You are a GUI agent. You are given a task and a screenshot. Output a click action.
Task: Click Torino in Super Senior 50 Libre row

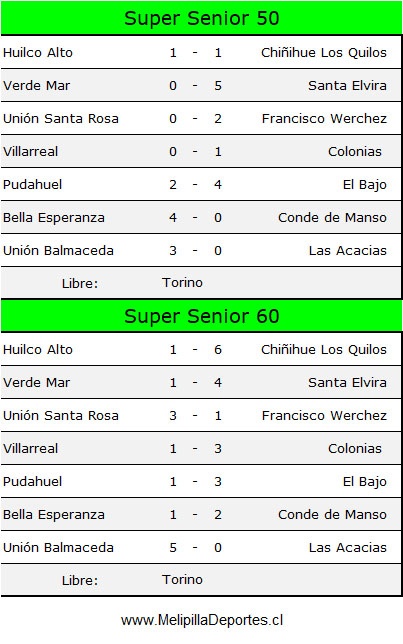(182, 283)
